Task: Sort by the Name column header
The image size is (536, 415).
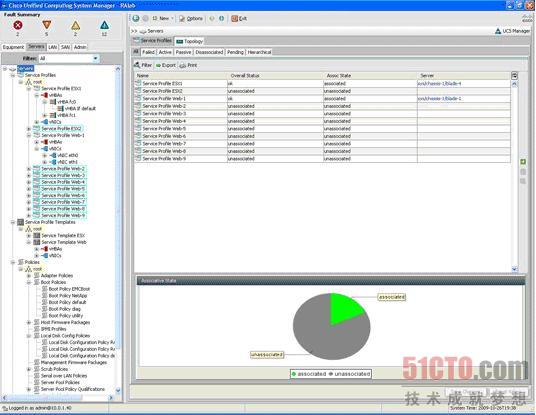Action: point(181,76)
